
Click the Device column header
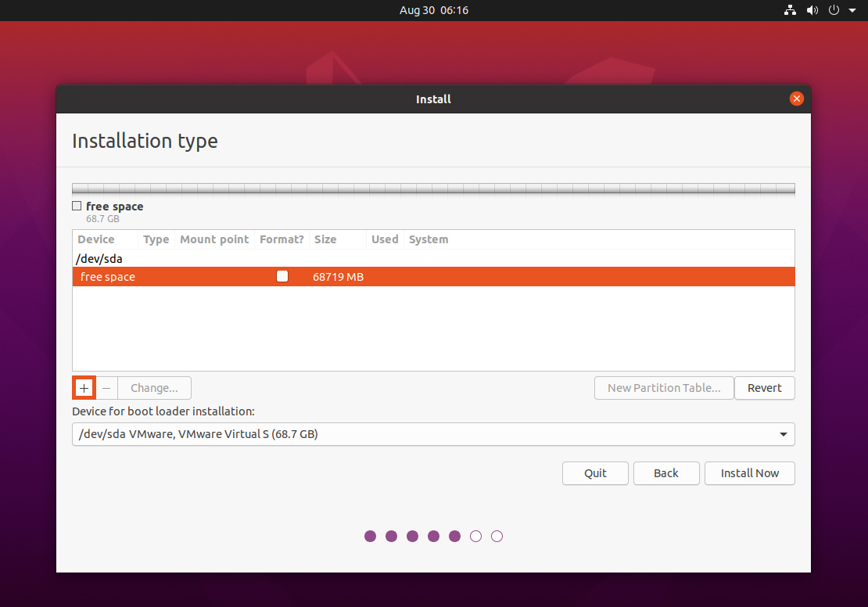point(105,239)
